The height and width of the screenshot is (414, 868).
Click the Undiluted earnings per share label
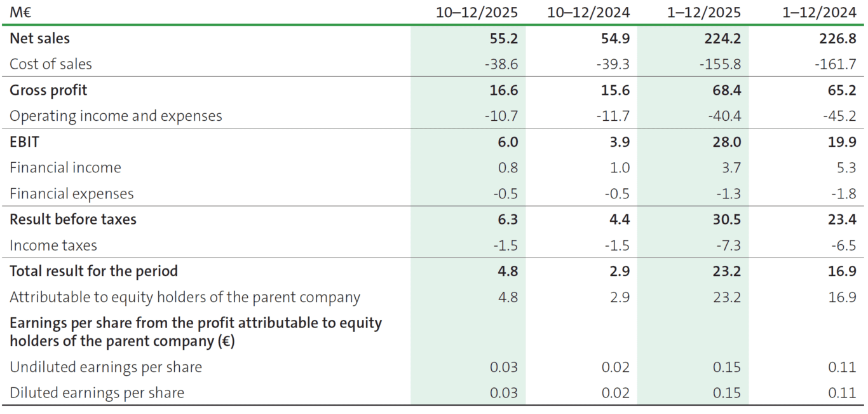pyautogui.click(x=105, y=367)
